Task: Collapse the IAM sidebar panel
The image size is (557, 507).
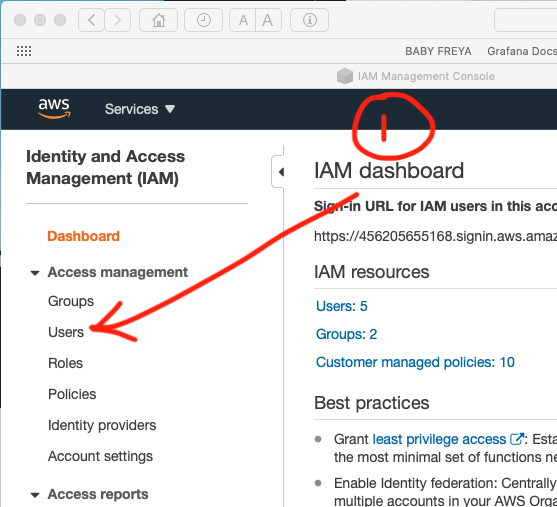Action: click(278, 172)
